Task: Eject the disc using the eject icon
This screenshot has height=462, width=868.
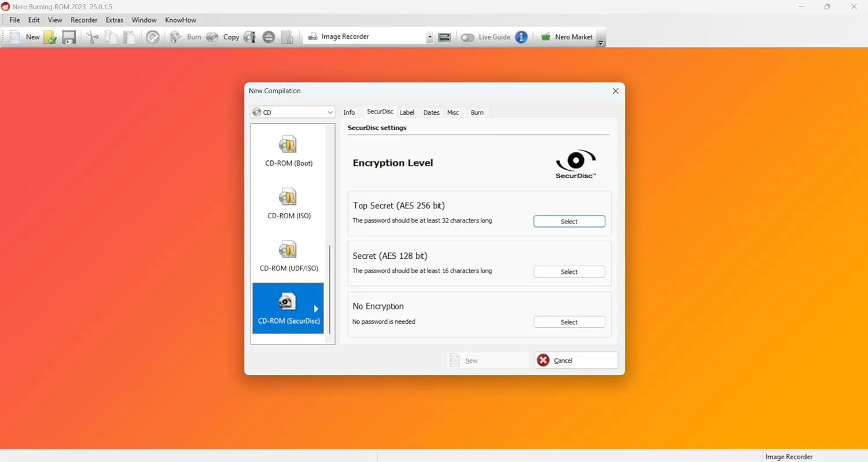Action: [269, 36]
